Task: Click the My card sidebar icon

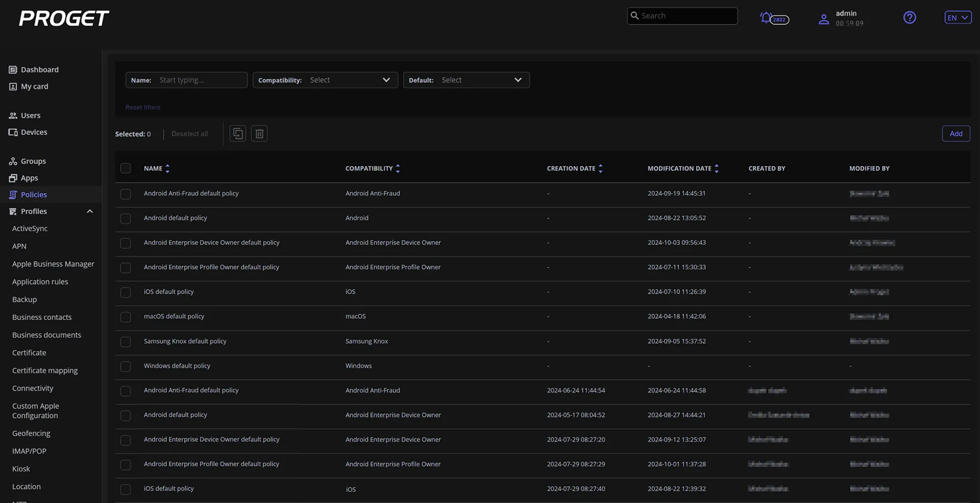Action: (13, 87)
